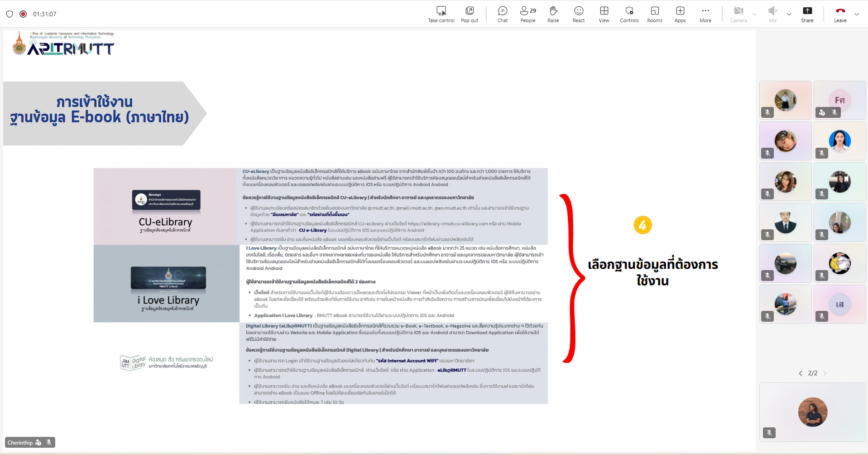The height and width of the screenshot is (455, 868).
Task: Expand the mic options dropdown arrow
Action: pyautogui.click(x=789, y=14)
